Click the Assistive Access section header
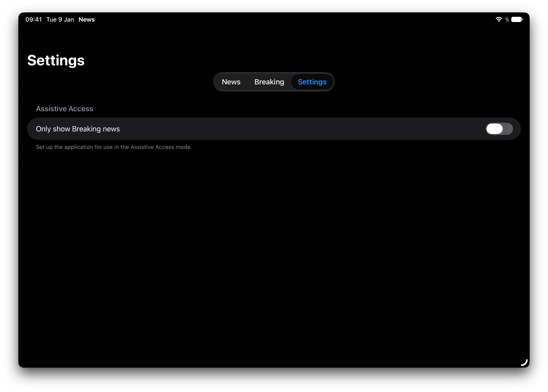The height and width of the screenshot is (392, 548). click(64, 109)
